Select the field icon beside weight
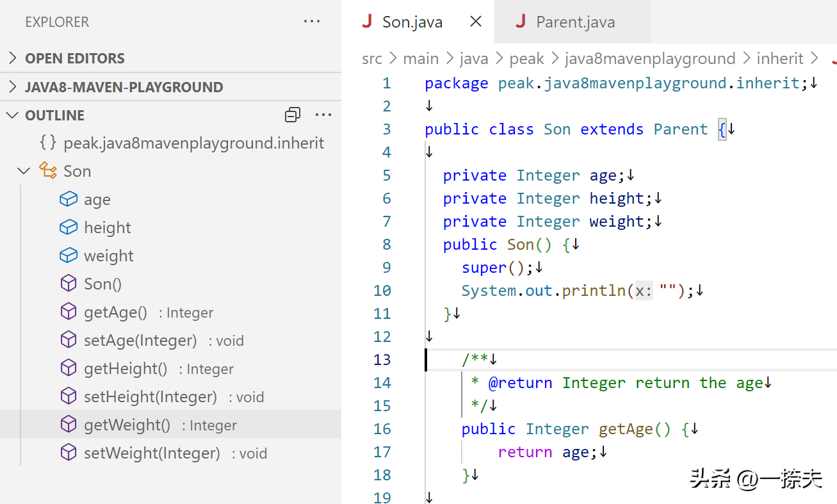This screenshot has height=504, width=837. (69, 255)
